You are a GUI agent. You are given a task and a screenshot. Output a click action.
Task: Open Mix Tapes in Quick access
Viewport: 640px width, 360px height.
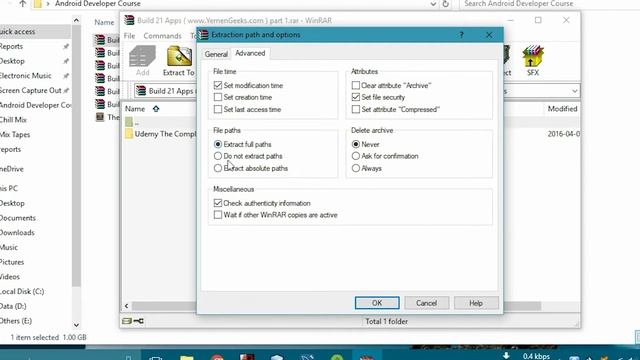[x=15, y=135]
